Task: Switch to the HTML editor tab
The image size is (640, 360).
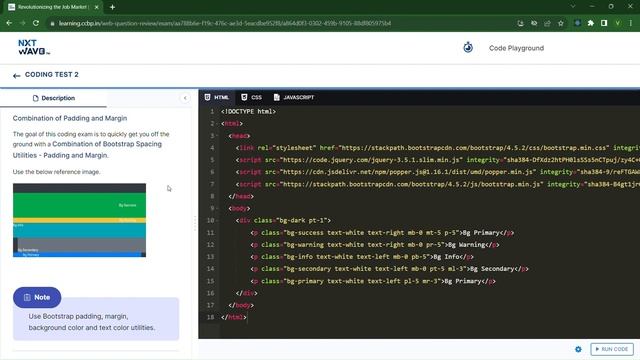Action: [217, 97]
